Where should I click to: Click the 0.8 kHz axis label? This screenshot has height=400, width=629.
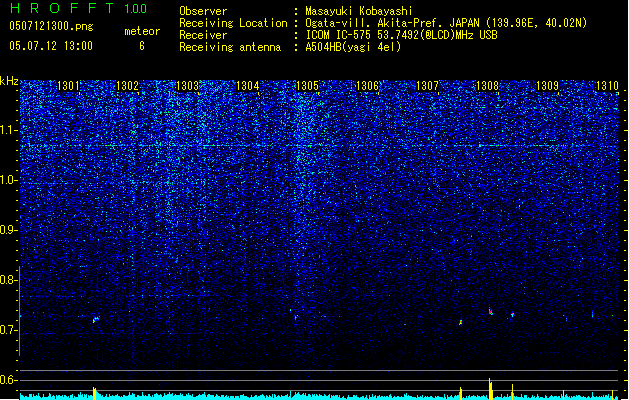(8, 280)
